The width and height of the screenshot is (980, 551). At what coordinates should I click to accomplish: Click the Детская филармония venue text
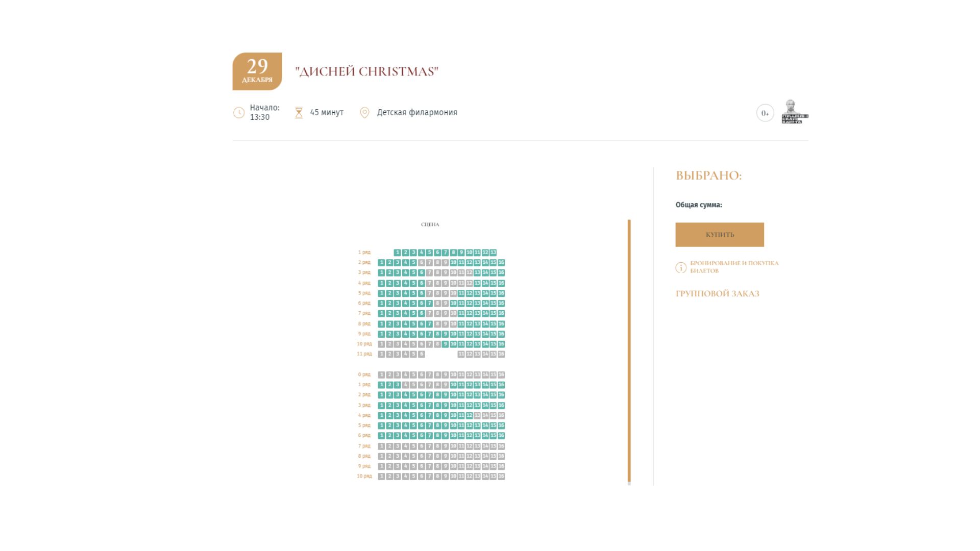417,113
